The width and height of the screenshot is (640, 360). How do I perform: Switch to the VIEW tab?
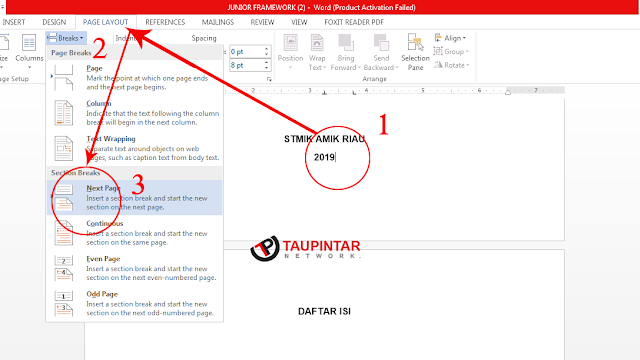pos(299,22)
